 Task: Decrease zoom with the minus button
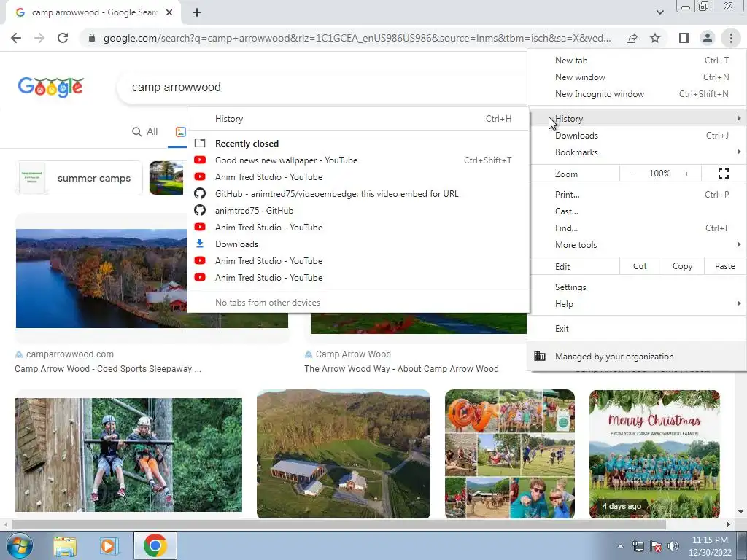click(x=633, y=174)
